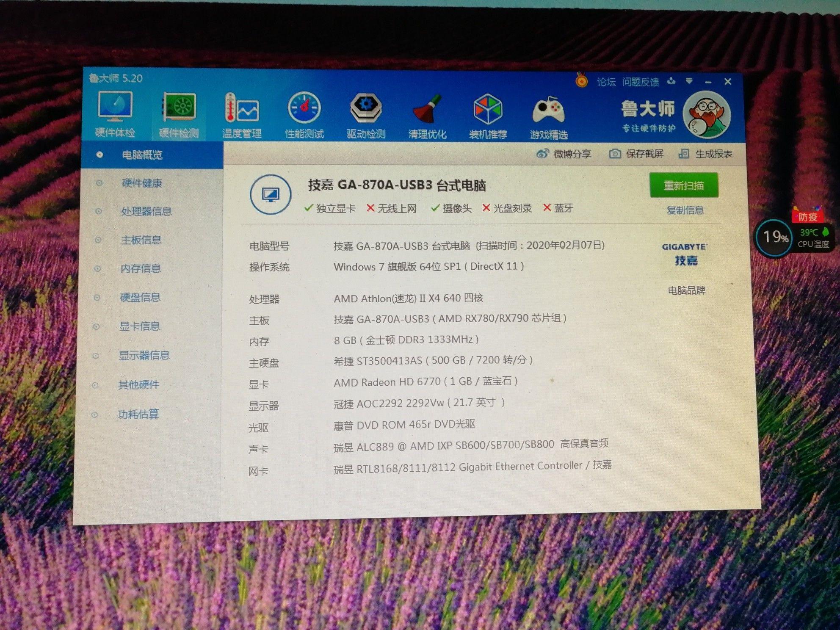Click AMD Athlon II X4 640 processor value
Screen dimensions: 840x630
pos(408,298)
